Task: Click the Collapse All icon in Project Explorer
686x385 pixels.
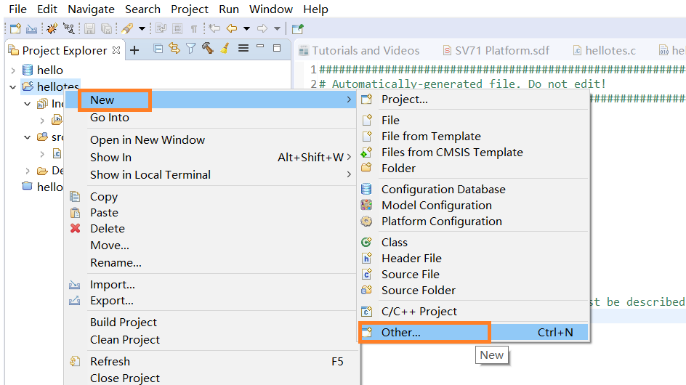Action: [158, 49]
